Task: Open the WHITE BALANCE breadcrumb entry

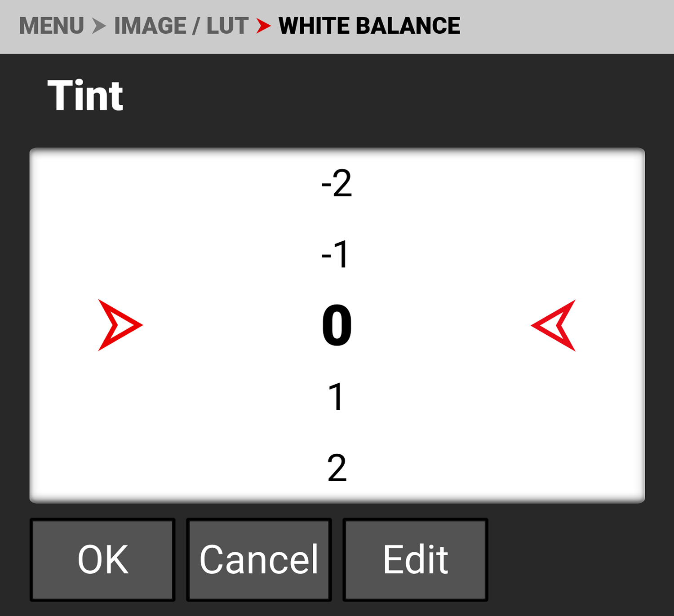Action: pyautogui.click(x=368, y=26)
